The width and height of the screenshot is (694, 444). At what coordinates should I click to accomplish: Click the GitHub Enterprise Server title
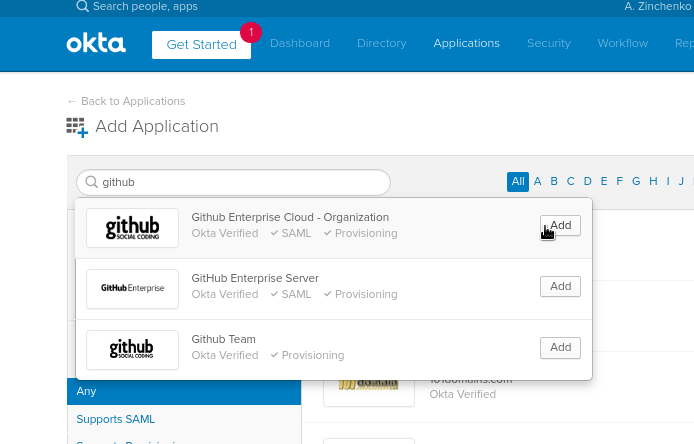255,278
